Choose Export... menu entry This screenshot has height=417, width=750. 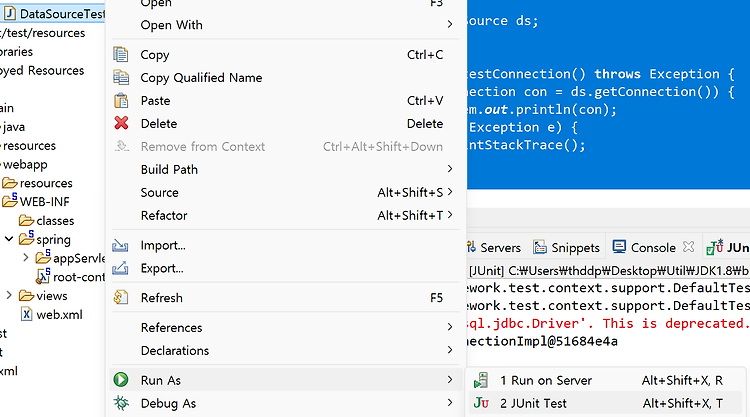point(286,268)
